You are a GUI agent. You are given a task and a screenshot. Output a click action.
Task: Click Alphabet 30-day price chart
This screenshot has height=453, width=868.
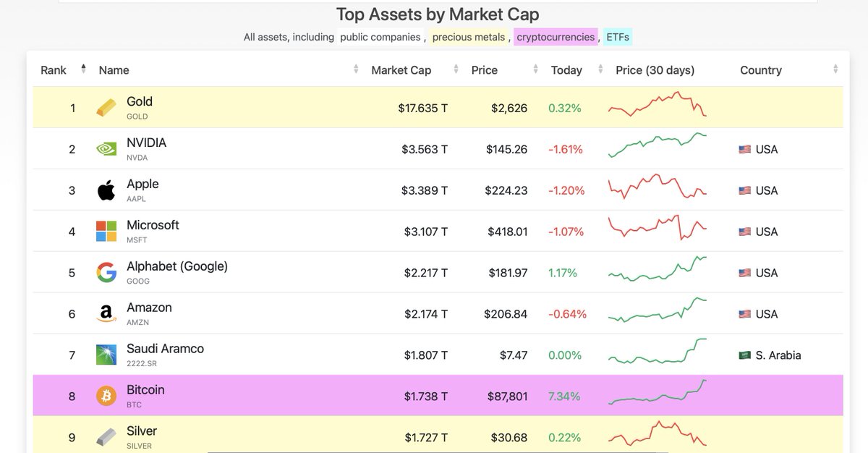click(x=658, y=268)
